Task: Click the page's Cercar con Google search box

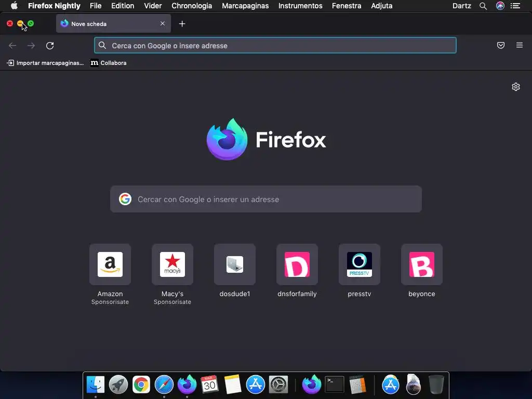Action: click(x=266, y=199)
